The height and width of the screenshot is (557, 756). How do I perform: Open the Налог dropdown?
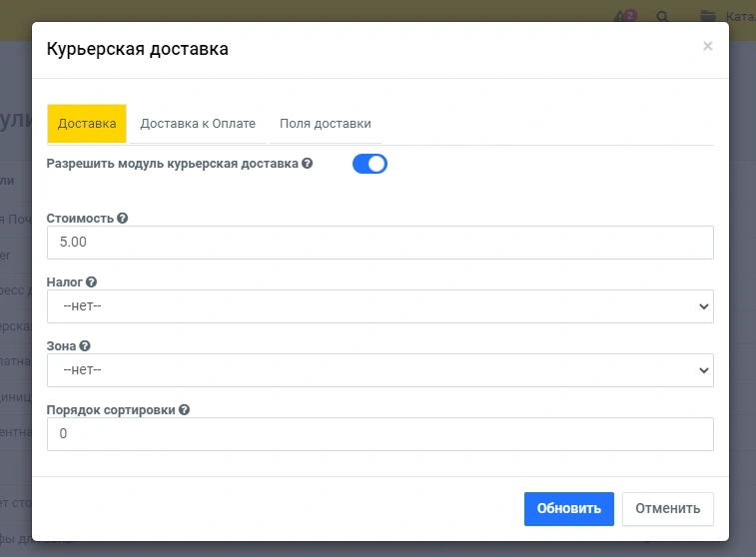[x=379, y=306]
